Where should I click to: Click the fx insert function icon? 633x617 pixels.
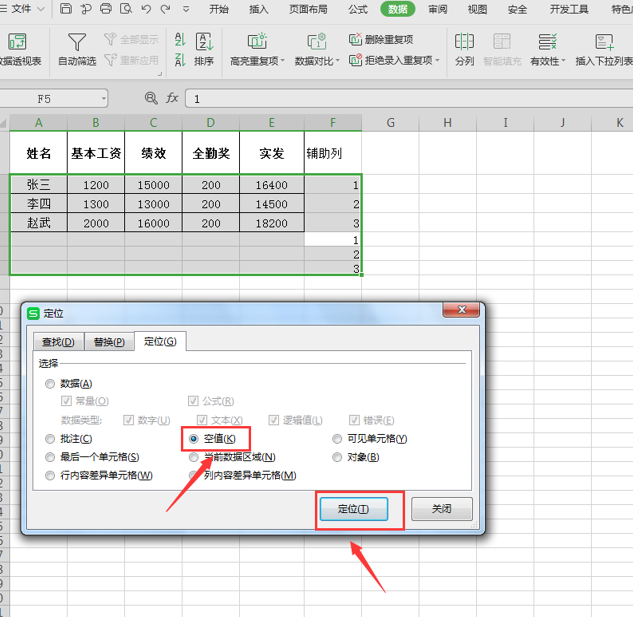tap(172, 98)
